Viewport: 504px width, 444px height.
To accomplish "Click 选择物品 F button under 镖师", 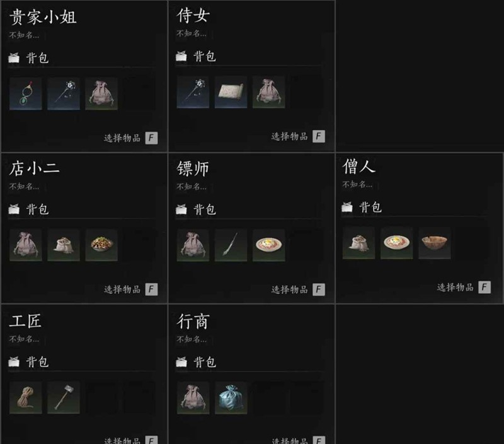I will (298, 289).
